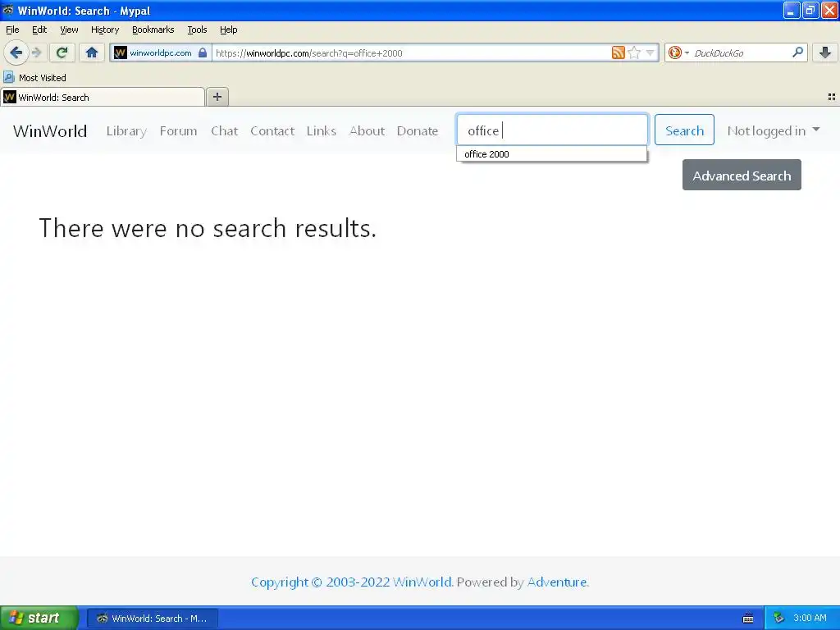Expand the Not logged in dropdown
The width and height of the screenshot is (840, 630).
coord(773,130)
